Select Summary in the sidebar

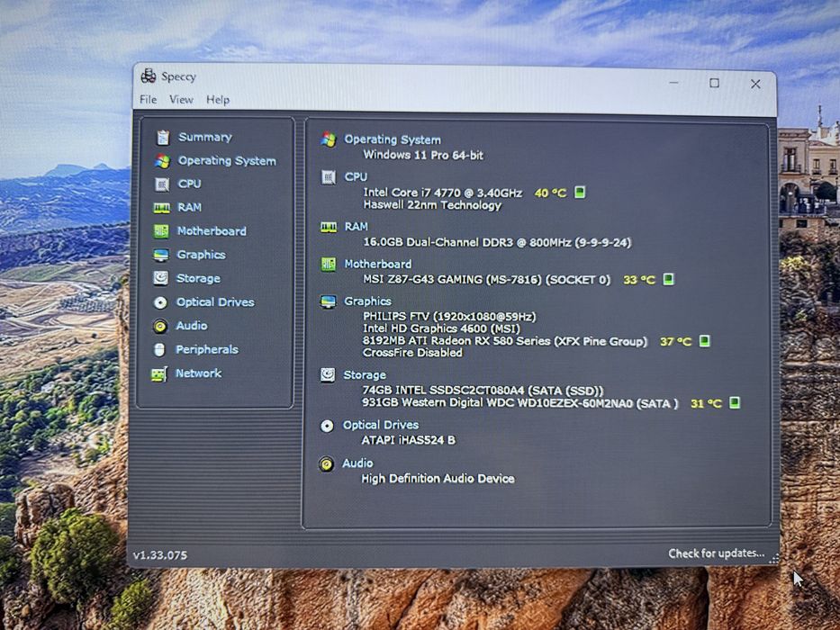click(205, 137)
